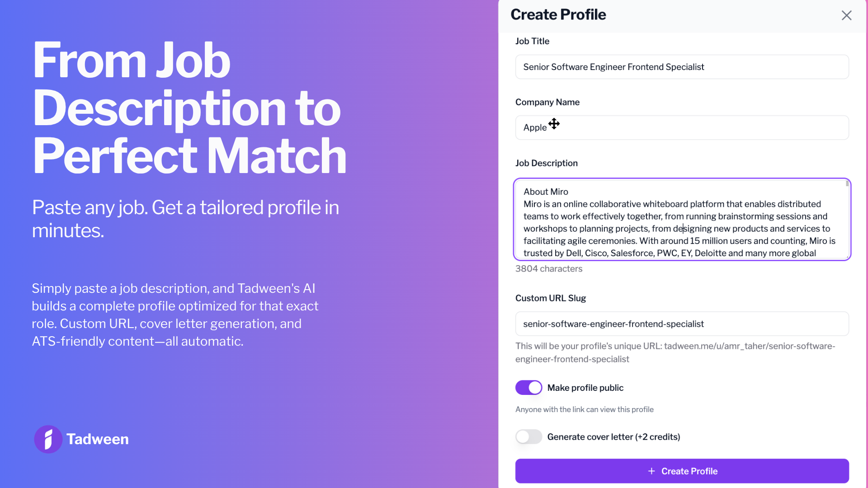Click the resize handle of description textarea
Screen dimensions: 868x488
click(847, 256)
